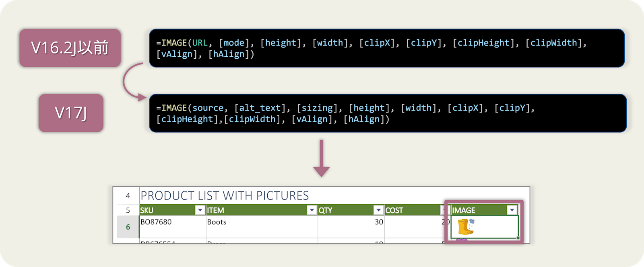Open the IMAGE column filter dropdown
The image size is (644, 267).
[x=512, y=210]
